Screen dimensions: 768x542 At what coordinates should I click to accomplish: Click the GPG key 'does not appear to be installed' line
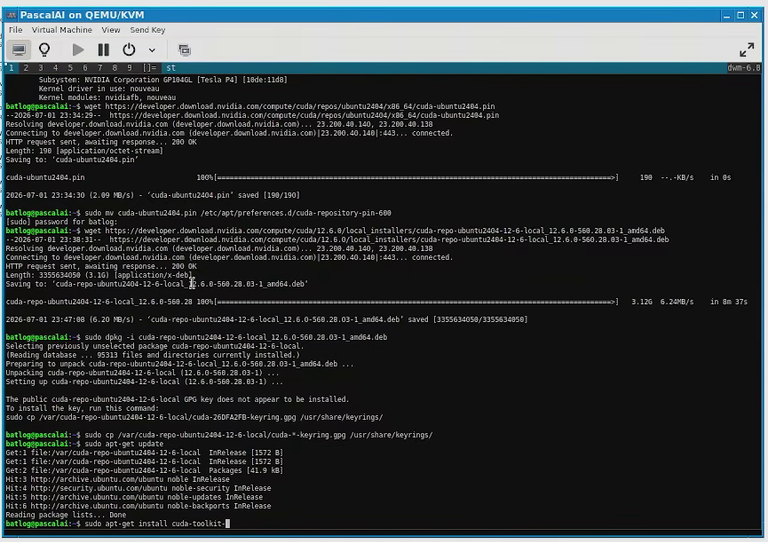(x=177, y=399)
